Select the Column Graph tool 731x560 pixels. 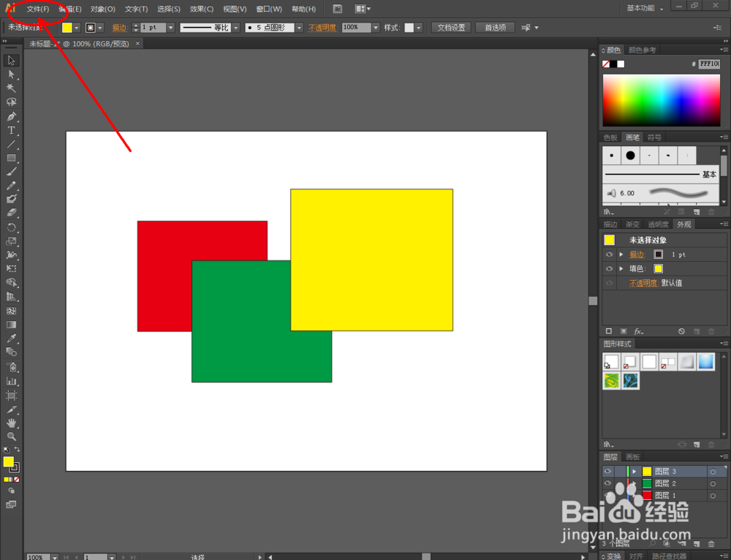(x=11, y=381)
